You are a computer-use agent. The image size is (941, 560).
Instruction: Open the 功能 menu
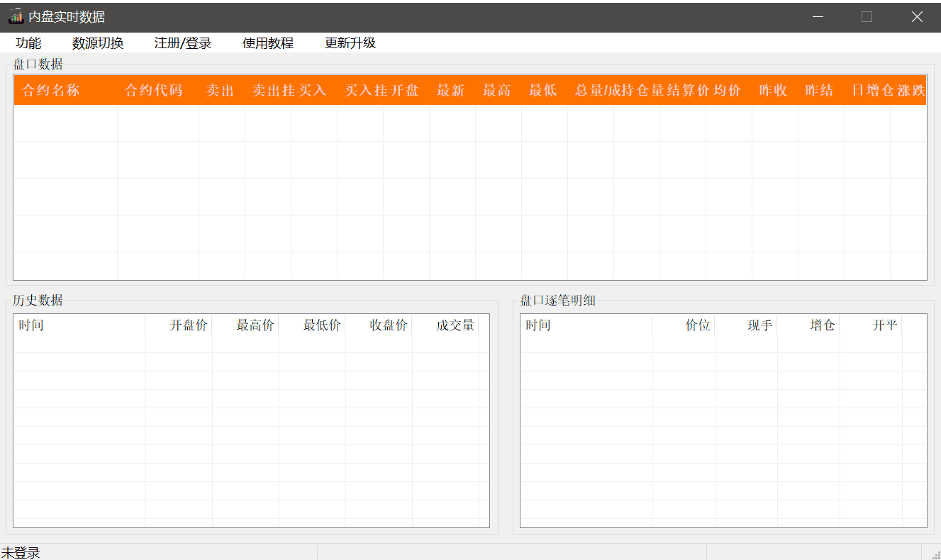pos(28,43)
